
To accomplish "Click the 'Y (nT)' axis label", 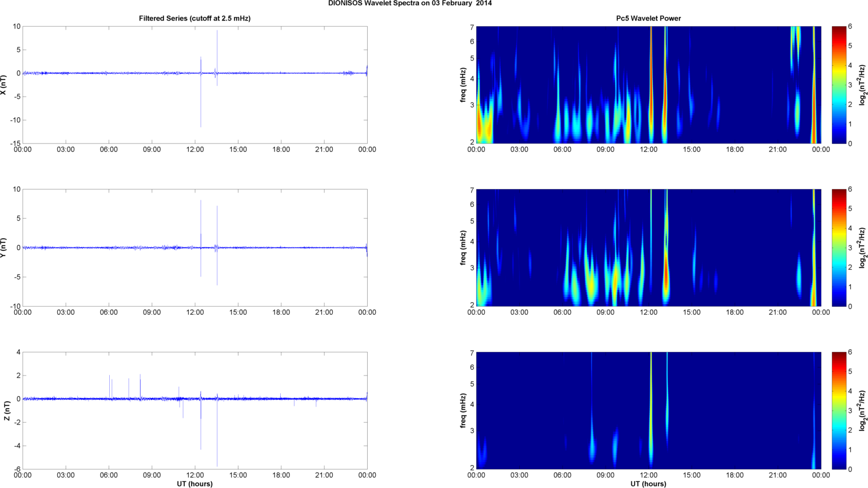I will coord(4,247).
